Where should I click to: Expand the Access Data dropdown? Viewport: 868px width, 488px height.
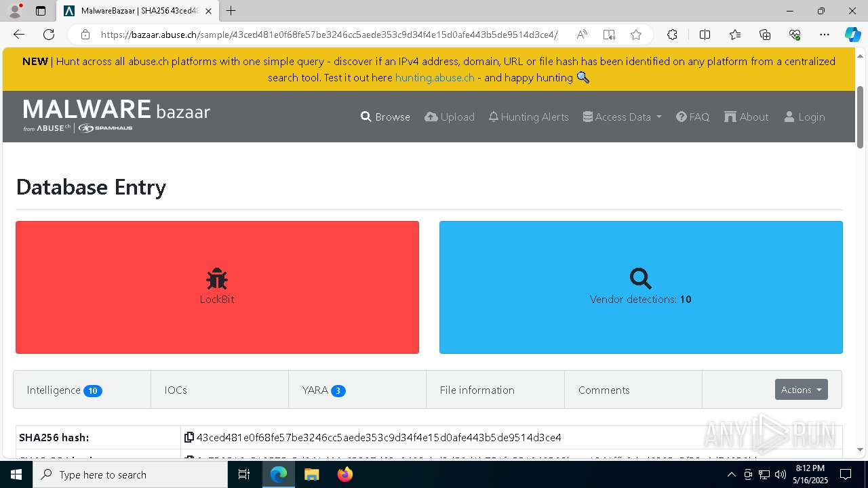click(622, 117)
